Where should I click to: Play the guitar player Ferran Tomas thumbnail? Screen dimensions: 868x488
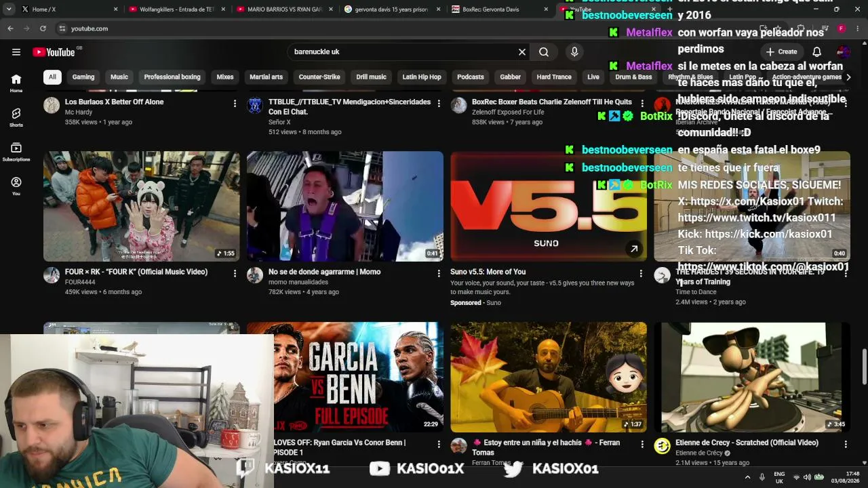(549, 377)
